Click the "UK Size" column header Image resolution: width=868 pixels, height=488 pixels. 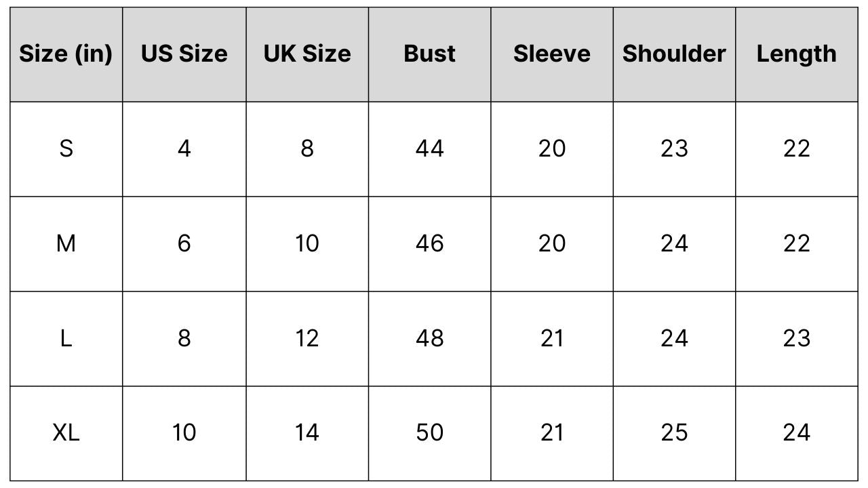pyautogui.click(x=307, y=54)
